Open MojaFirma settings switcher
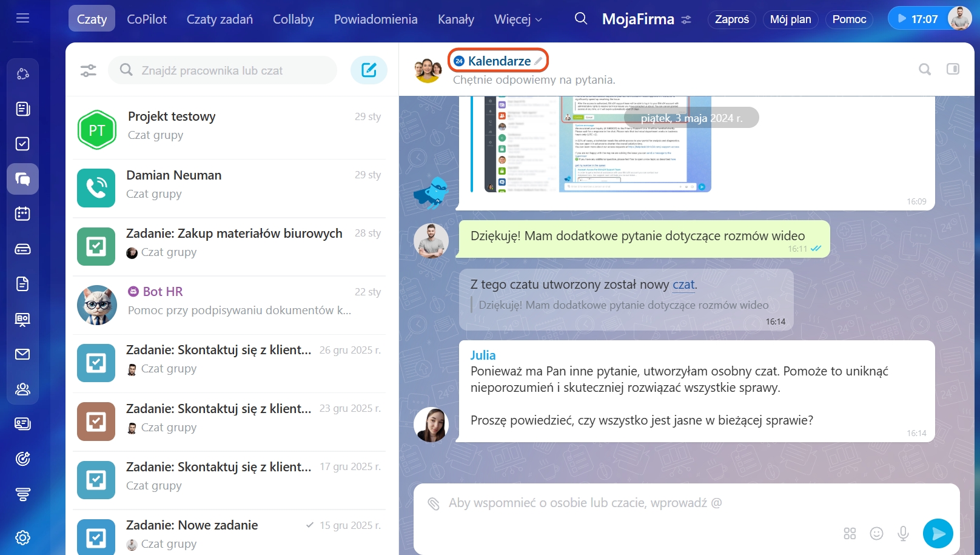Image resolution: width=980 pixels, height=555 pixels. pos(686,19)
